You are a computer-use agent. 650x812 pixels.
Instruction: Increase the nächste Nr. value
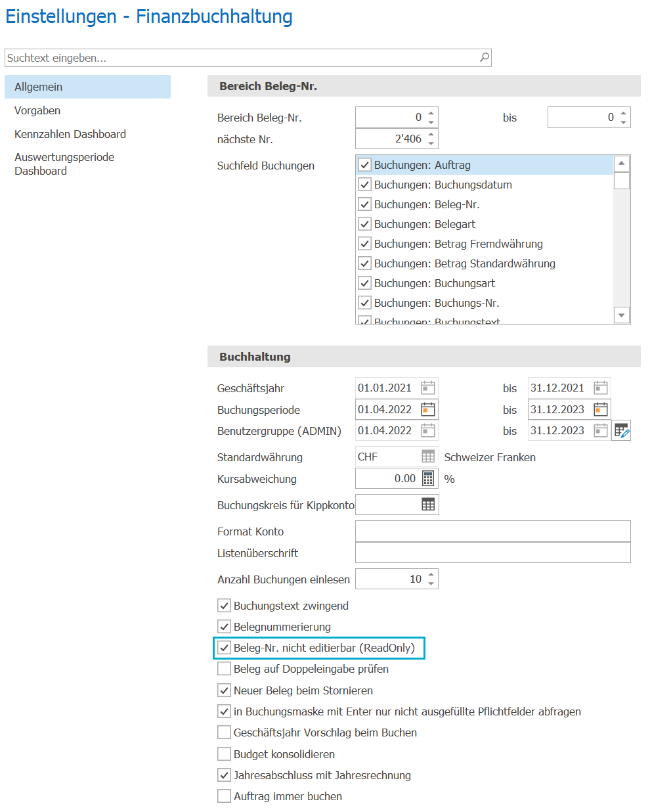tap(431, 135)
